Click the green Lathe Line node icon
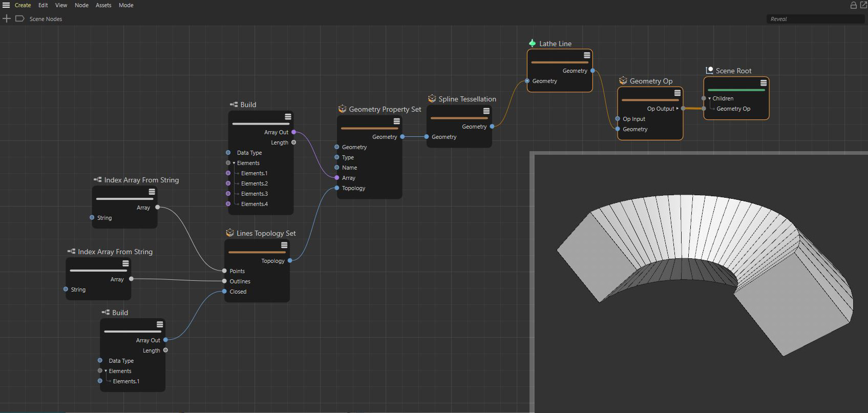Image resolution: width=868 pixels, height=413 pixels. tap(532, 44)
